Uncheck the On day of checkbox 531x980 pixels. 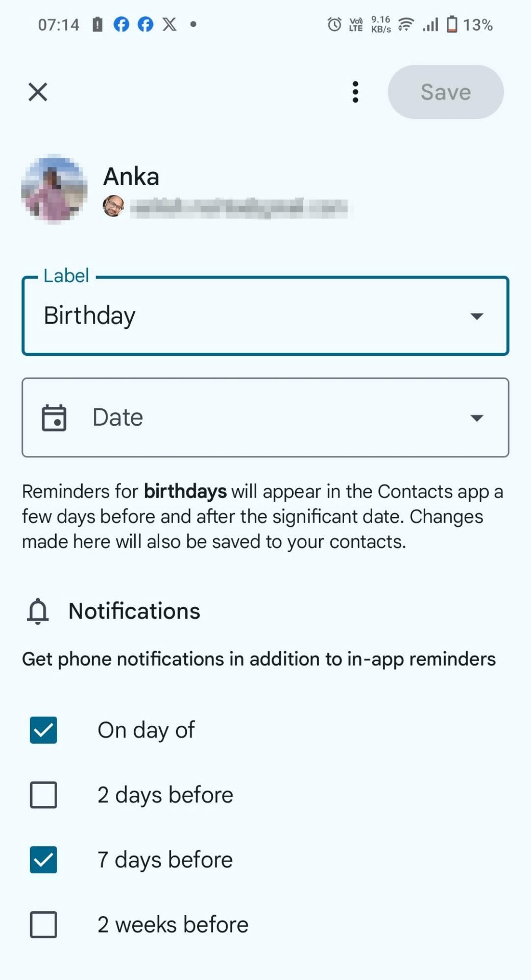click(x=43, y=730)
